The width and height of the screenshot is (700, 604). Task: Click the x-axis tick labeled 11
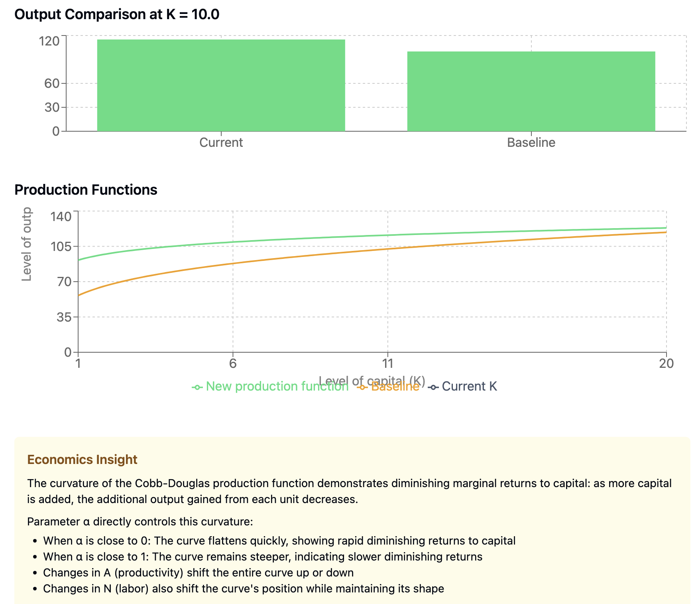click(387, 363)
